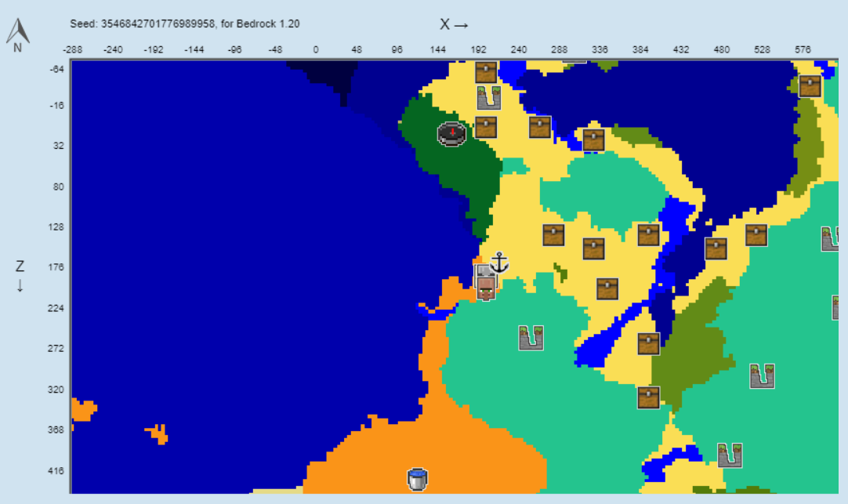Select the bottom-most ravine marker near yellow beach
Screen dimensions: 848x504
(x=730, y=455)
